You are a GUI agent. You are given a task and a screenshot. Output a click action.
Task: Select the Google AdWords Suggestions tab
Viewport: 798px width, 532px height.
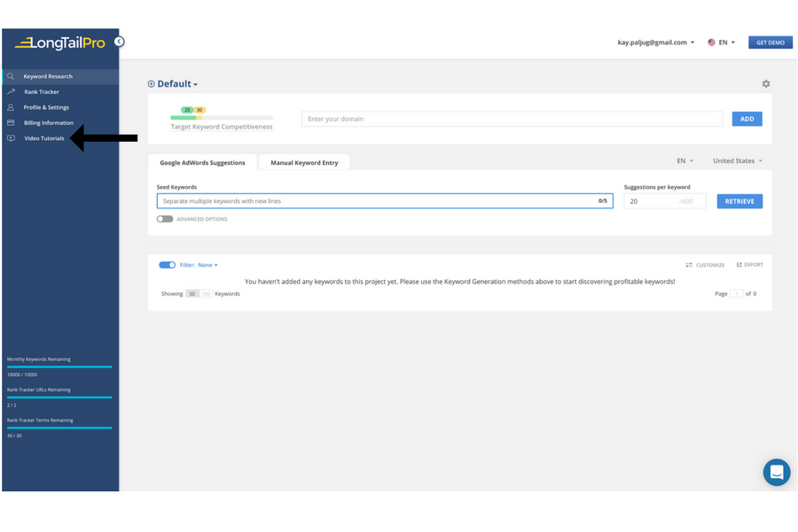point(202,163)
